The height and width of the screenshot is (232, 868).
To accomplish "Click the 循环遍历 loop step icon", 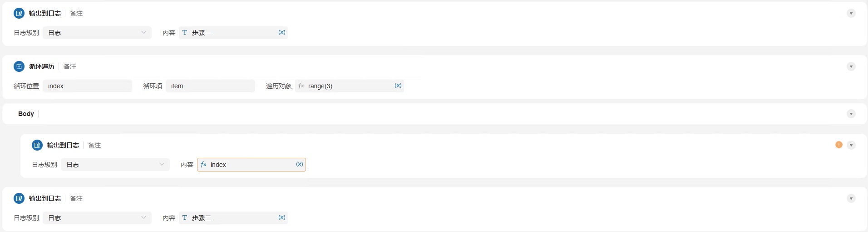I will coord(19,66).
